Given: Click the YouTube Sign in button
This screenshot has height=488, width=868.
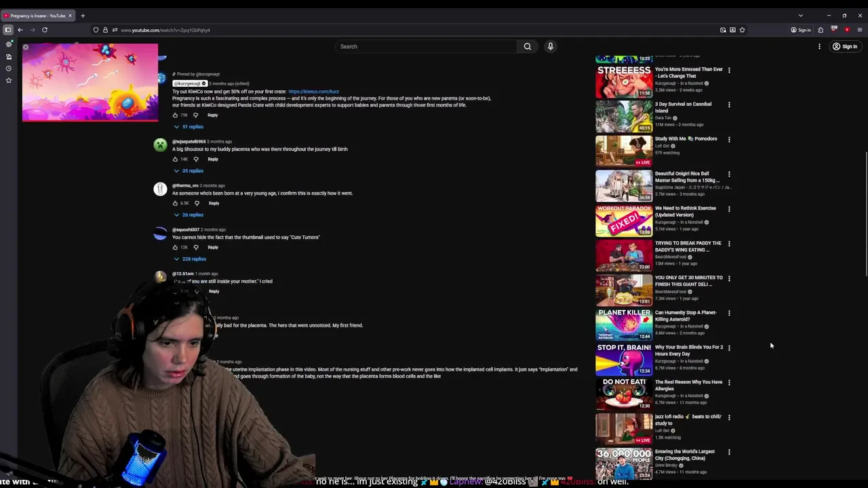Looking at the screenshot, I should click(846, 47).
